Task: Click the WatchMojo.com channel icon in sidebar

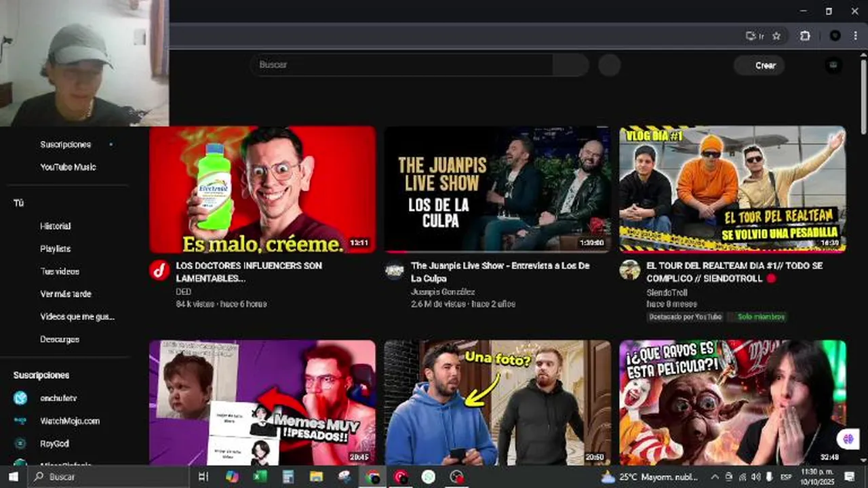Action: click(20, 421)
